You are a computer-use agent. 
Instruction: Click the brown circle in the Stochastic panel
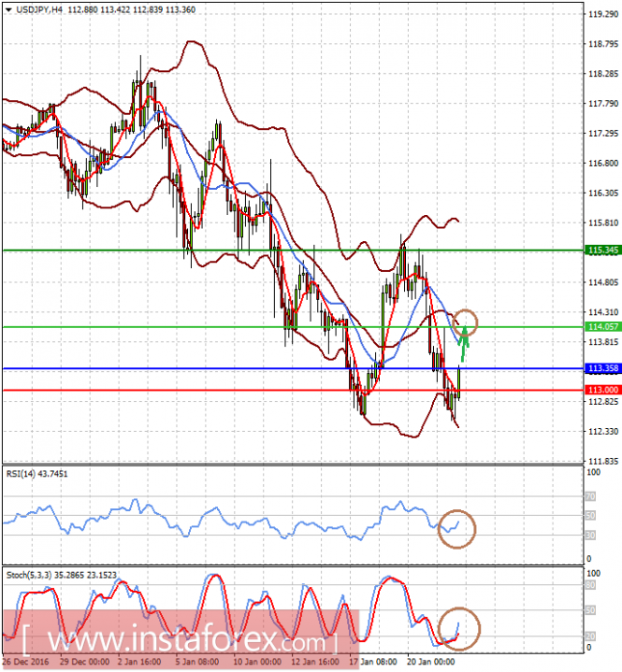coord(459,628)
